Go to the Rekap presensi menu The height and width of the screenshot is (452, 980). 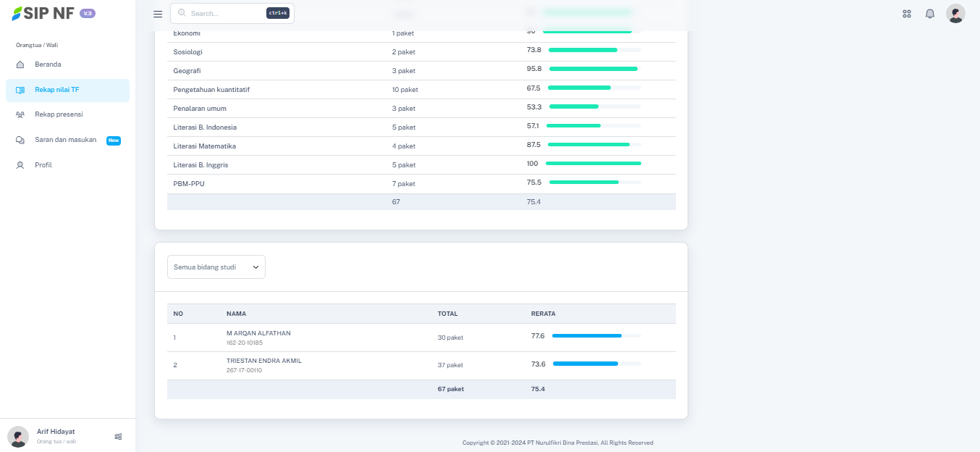click(x=59, y=114)
